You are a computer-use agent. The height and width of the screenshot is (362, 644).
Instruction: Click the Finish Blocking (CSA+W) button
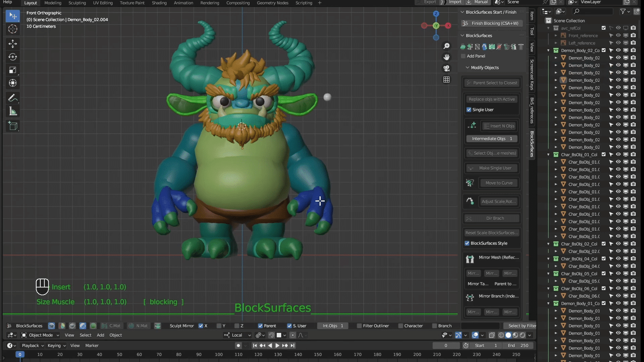coord(491,23)
